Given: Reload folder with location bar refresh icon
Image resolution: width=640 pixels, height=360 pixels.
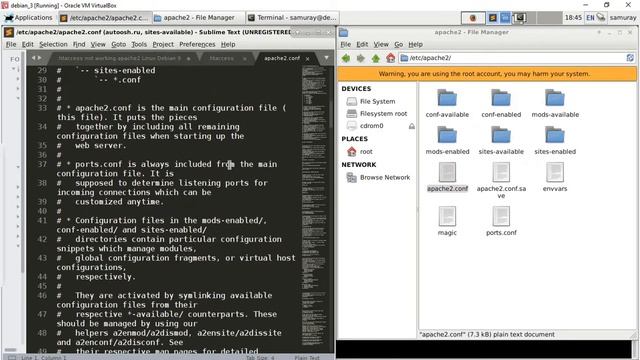Looking at the screenshot, I should 630,58.
